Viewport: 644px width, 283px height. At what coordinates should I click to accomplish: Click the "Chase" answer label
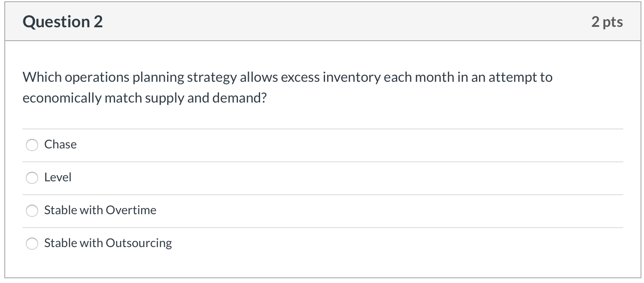click(60, 145)
